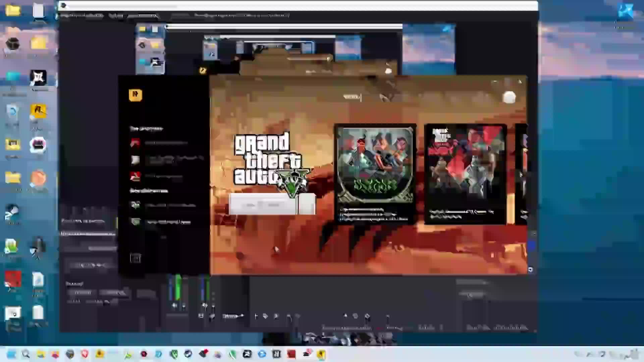The image size is (644, 362).
Task: Open taskbar Search magnifier
Action: tap(26, 354)
